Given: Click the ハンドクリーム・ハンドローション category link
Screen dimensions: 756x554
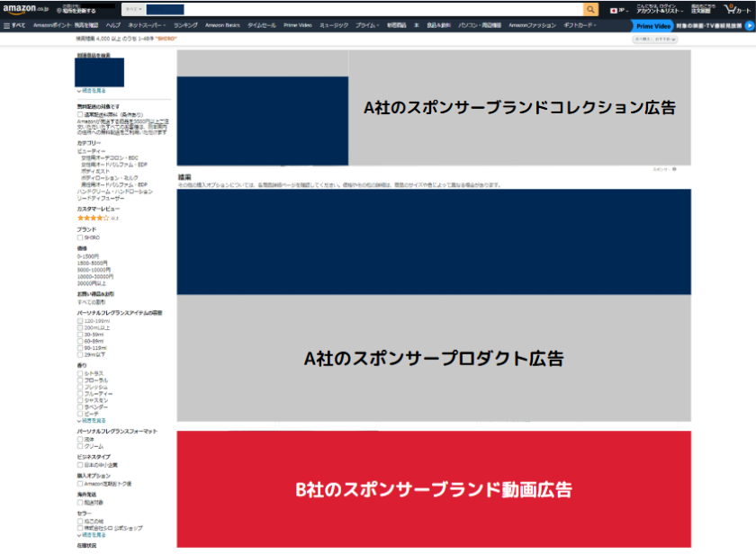Looking at the screenshot, I should click(114, 192).
